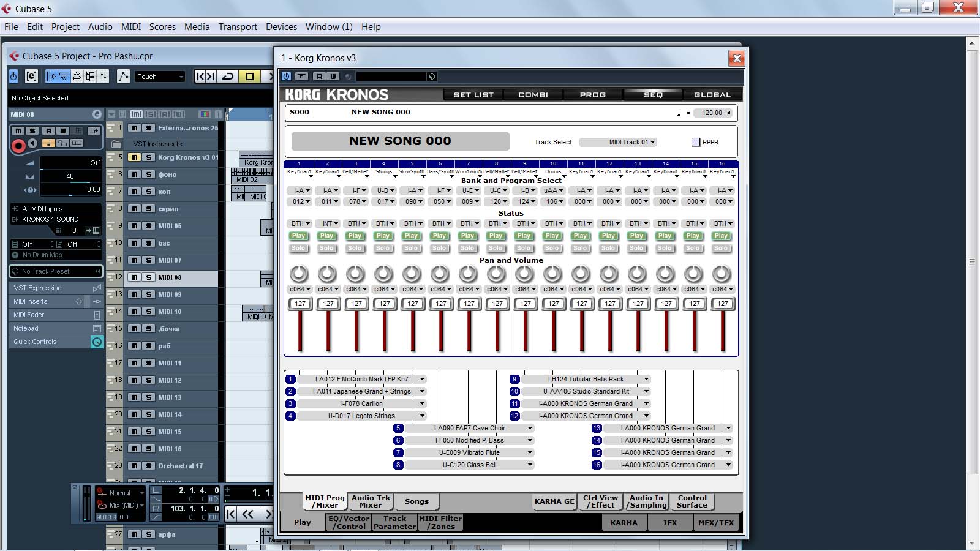Switch to COMBI mode

[533, 95]
